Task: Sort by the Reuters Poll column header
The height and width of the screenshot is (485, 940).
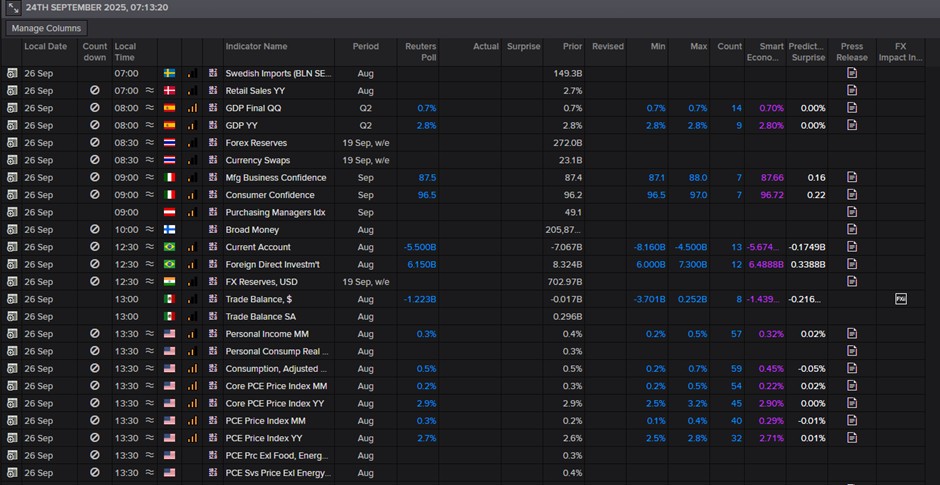Action: [x=420, y=52]
